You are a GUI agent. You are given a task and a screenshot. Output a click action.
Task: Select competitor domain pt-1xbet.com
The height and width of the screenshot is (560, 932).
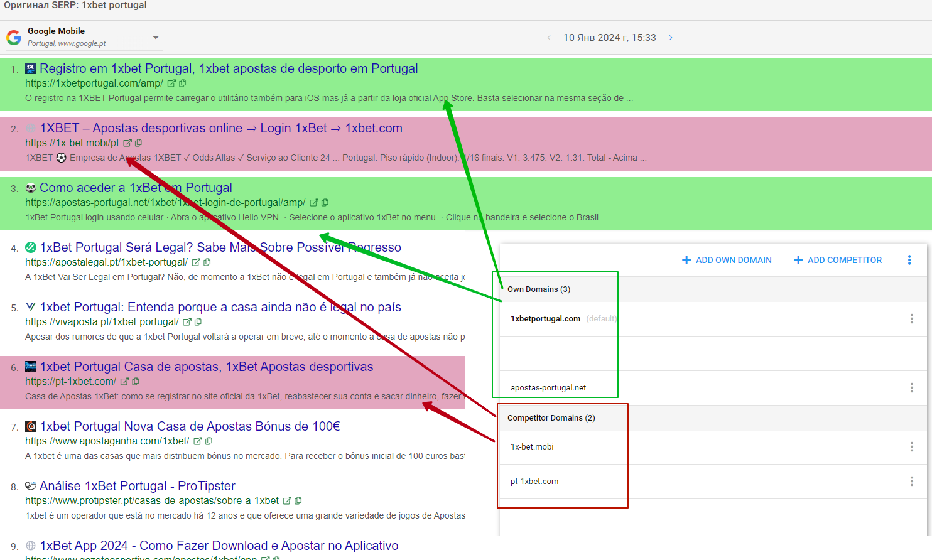(x=534, y=482)
